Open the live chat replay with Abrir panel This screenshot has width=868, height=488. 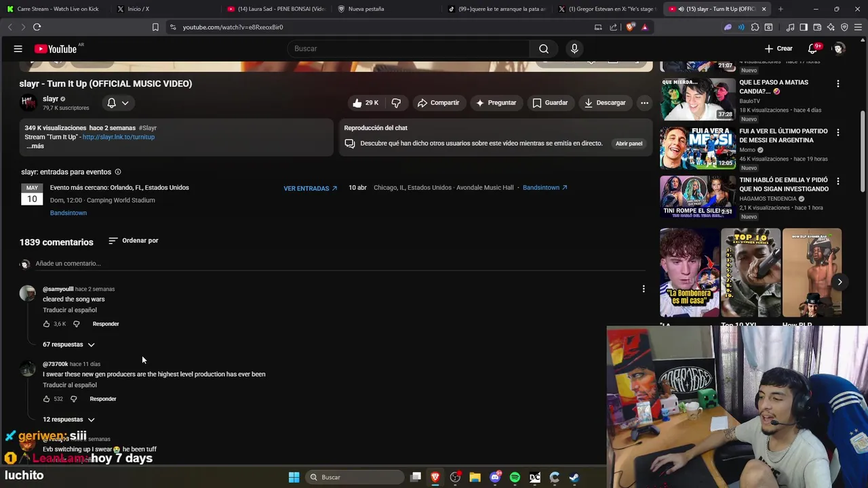pos(629,144)
